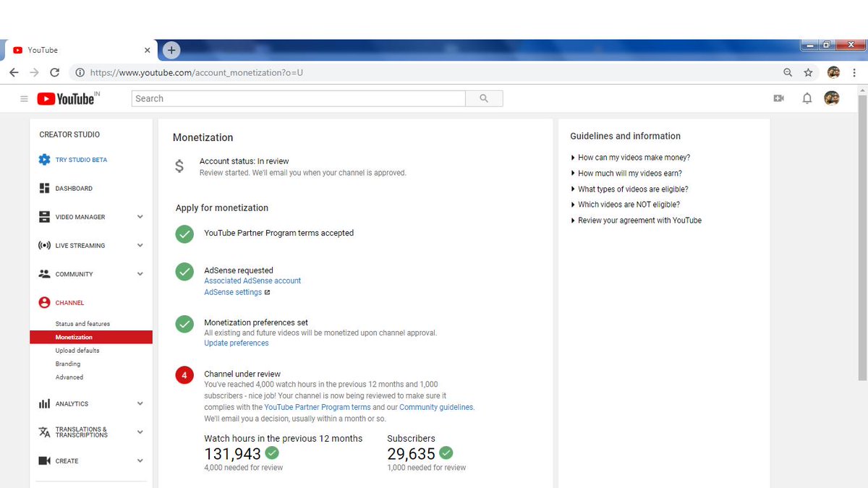Image resolution: width=868 pixels, height=488 pixels.
Task: Click the subscribers count 29,635
Action: point(412,454)
